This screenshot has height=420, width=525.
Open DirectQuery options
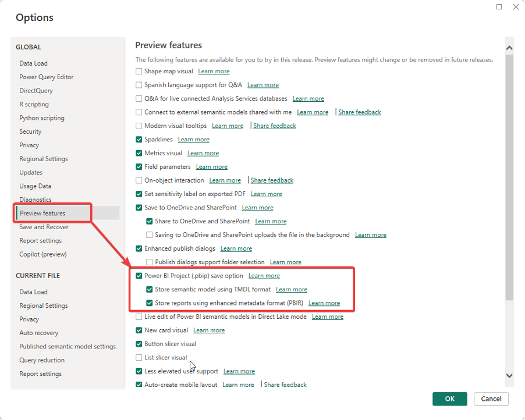point(36,91)
